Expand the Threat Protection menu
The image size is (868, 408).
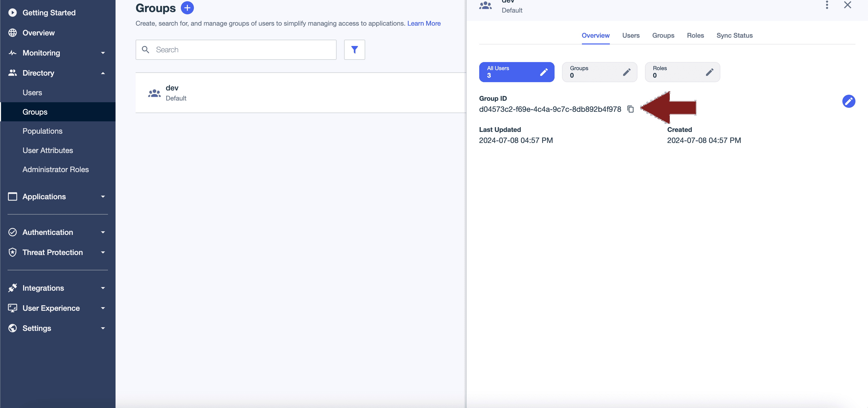57,252
